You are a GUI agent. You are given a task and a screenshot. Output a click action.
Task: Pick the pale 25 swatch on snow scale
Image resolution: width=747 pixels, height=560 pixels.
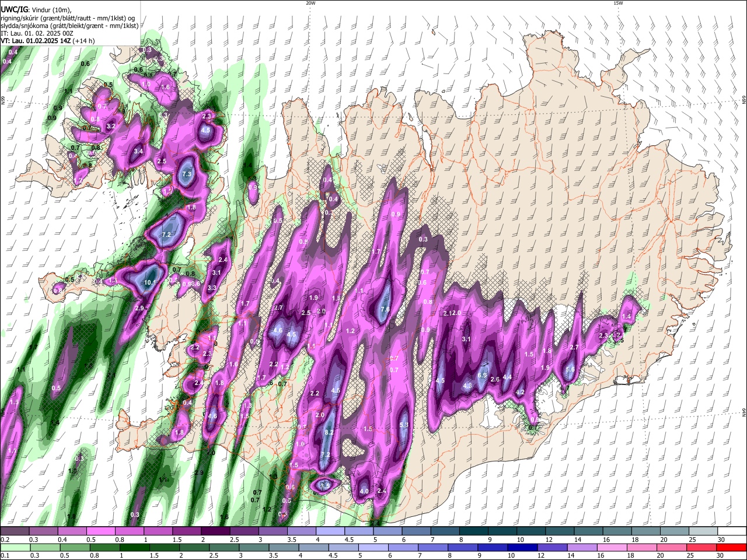coord(703,531)
